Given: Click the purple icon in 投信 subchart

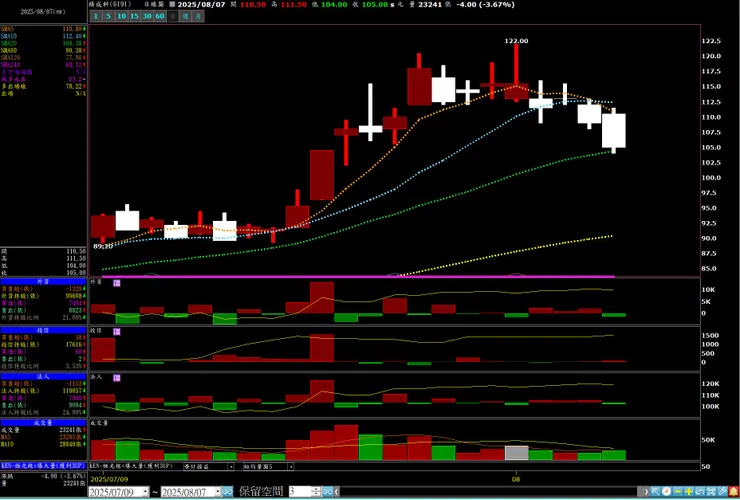Looking at the screenshot, I should (x=117, y=332).
